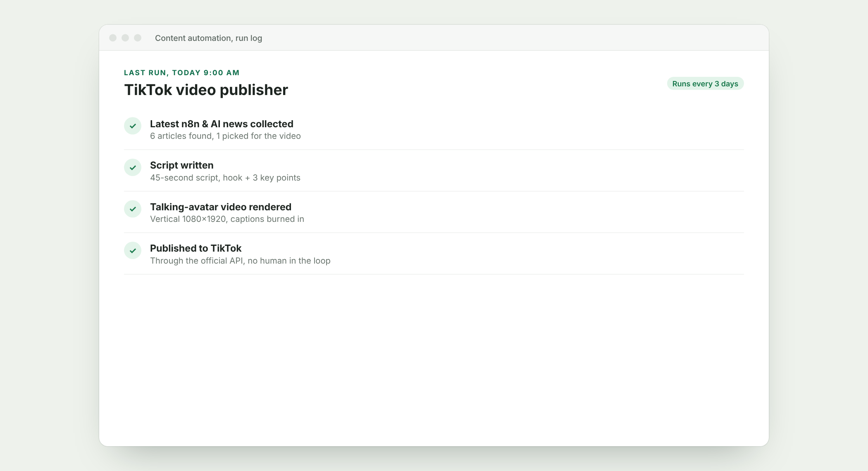Select the 'Talking-avatar video rendered' title
The width and height of the screenshot is (868, 471).
point(221,207)
